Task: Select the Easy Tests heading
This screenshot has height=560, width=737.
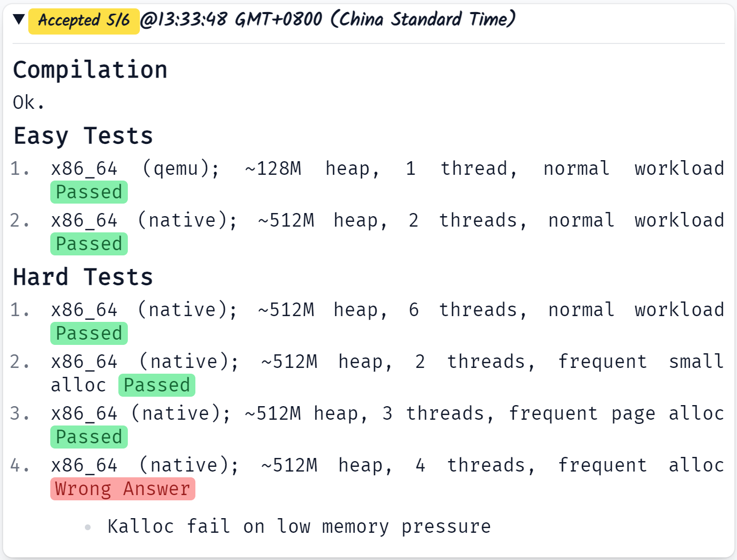Action: [83, 136]
